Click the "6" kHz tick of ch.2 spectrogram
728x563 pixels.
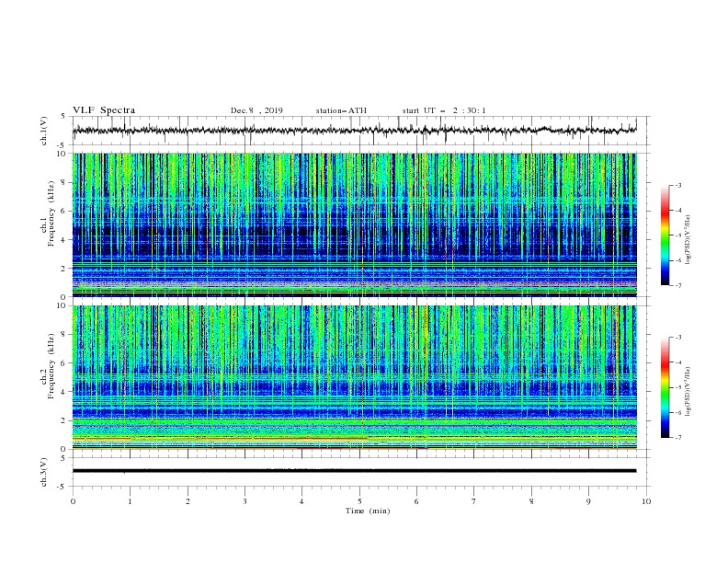pyautogui.click(x=64, y=363)
